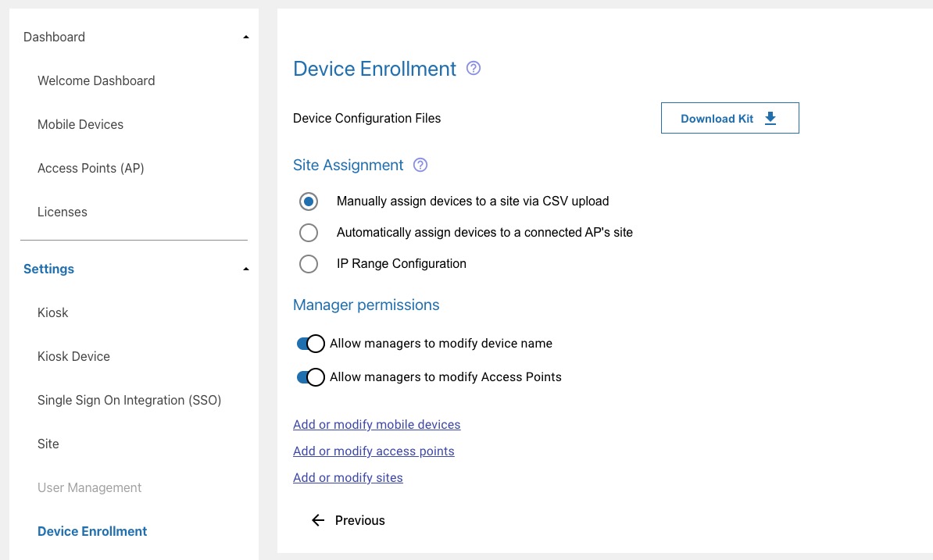Screen dimensions: 933x560
Task: Select automatic assignment to connected AP's site
Action: [309, 233]
